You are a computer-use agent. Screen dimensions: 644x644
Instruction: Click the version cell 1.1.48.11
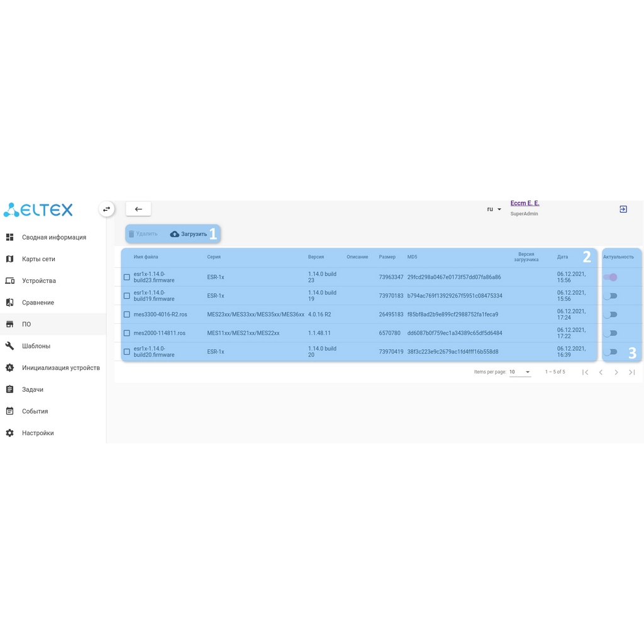319,333
